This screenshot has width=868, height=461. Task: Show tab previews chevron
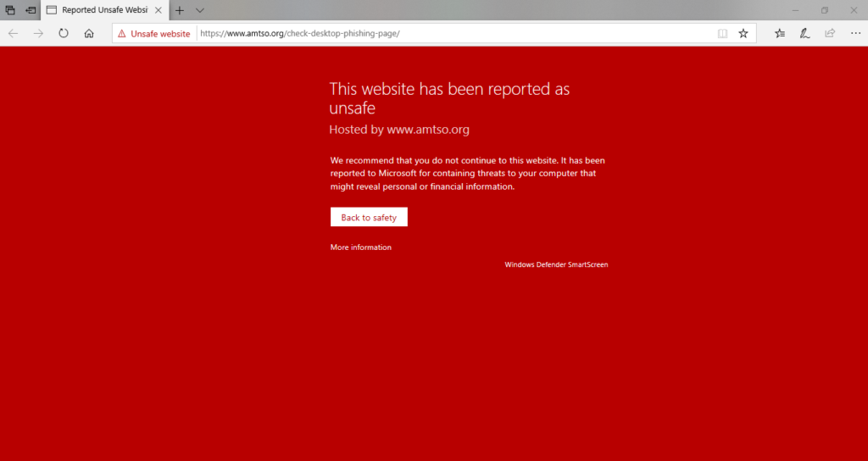pos(200,10)
